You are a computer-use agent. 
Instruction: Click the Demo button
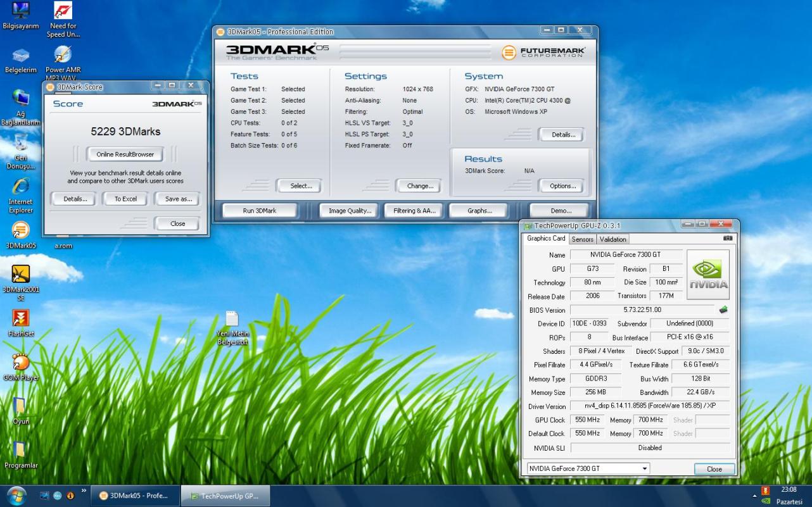(x=560, y=211)
